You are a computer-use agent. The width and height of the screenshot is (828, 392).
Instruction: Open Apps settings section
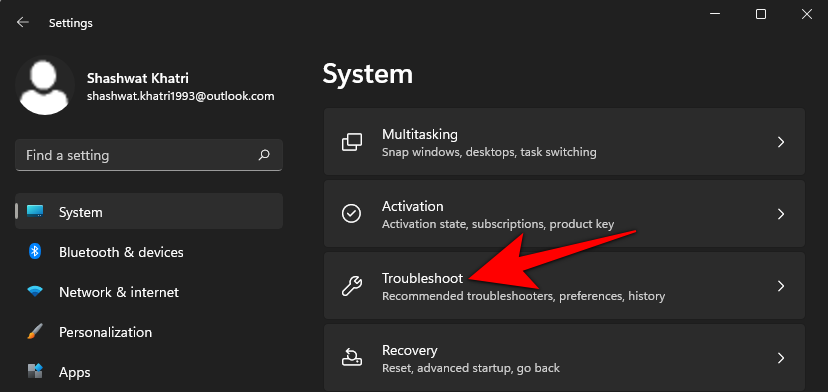[149, 372]
